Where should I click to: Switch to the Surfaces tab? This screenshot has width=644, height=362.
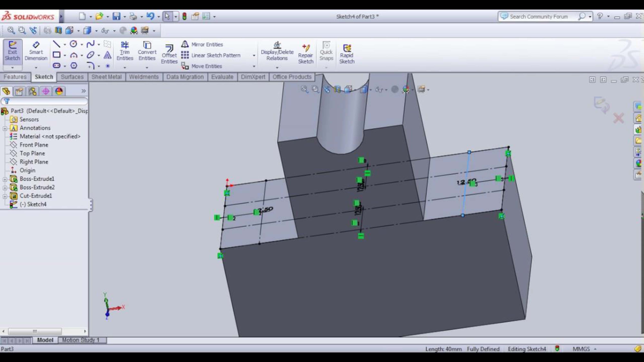pyautogui.click(x=72, y=77)
